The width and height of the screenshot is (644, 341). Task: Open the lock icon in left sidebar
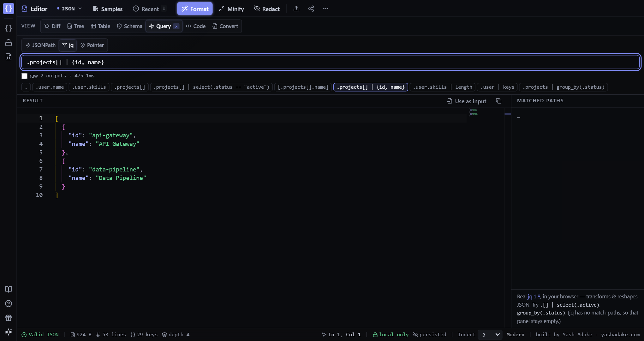(x=9, y=43)
